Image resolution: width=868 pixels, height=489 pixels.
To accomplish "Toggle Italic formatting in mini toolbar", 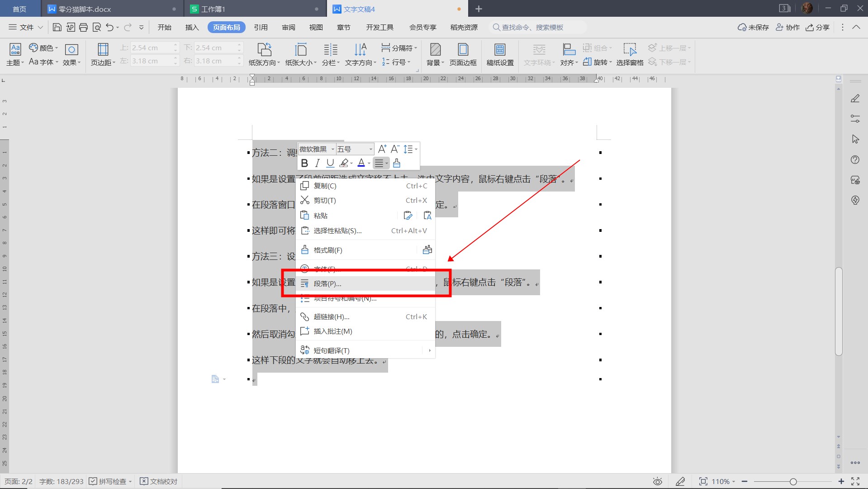I will pos(317,163).
